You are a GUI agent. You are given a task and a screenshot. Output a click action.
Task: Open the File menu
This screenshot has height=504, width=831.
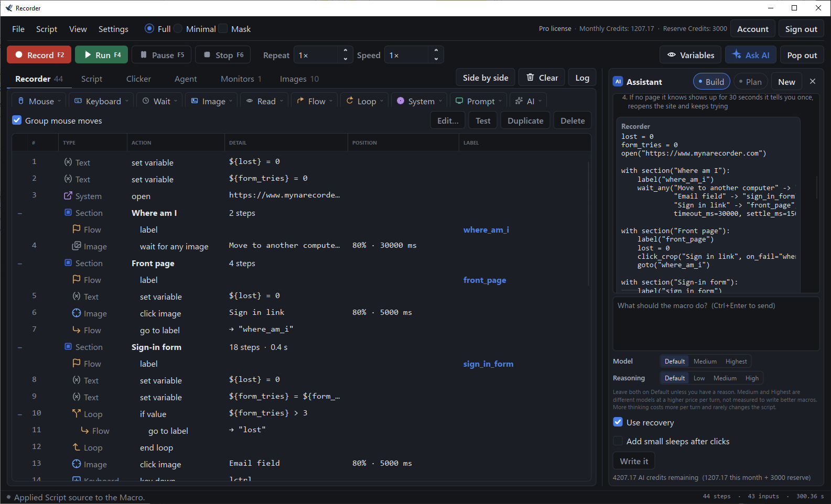point(18,29)
